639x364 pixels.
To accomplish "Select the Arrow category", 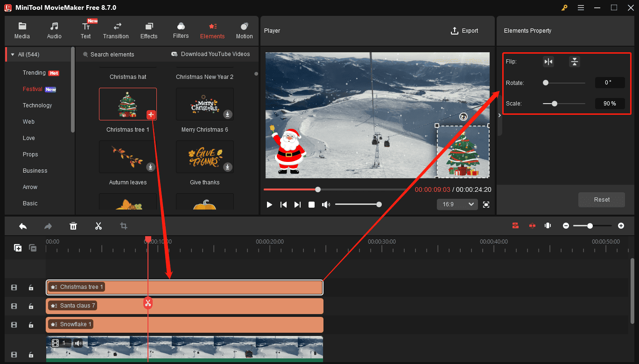I will pyautogui.click(x=30, y=187).
